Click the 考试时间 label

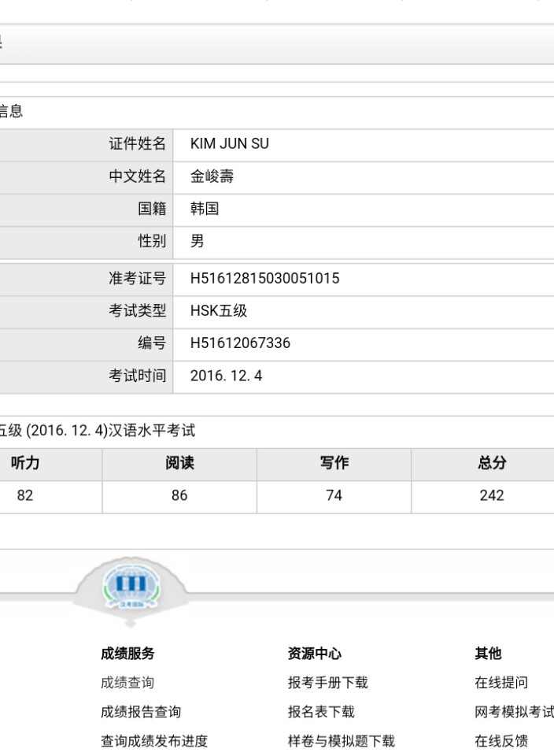tap(137, 376)
